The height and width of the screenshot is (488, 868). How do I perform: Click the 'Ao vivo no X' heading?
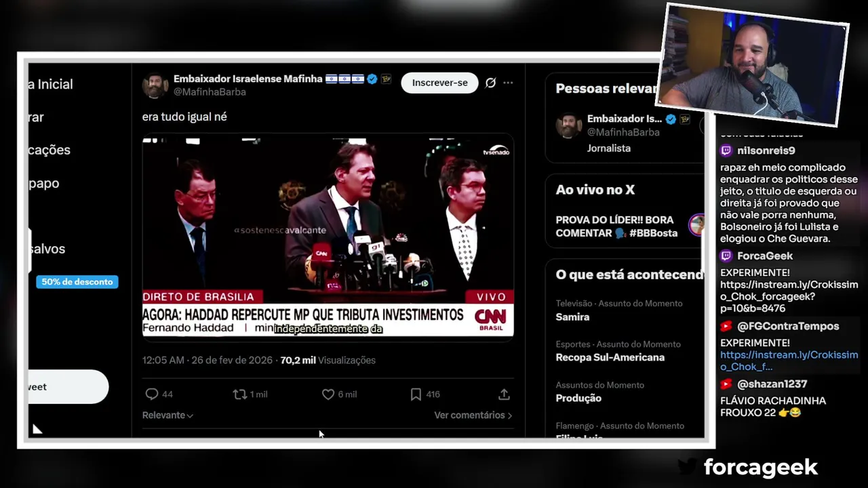tap(595, 190)
